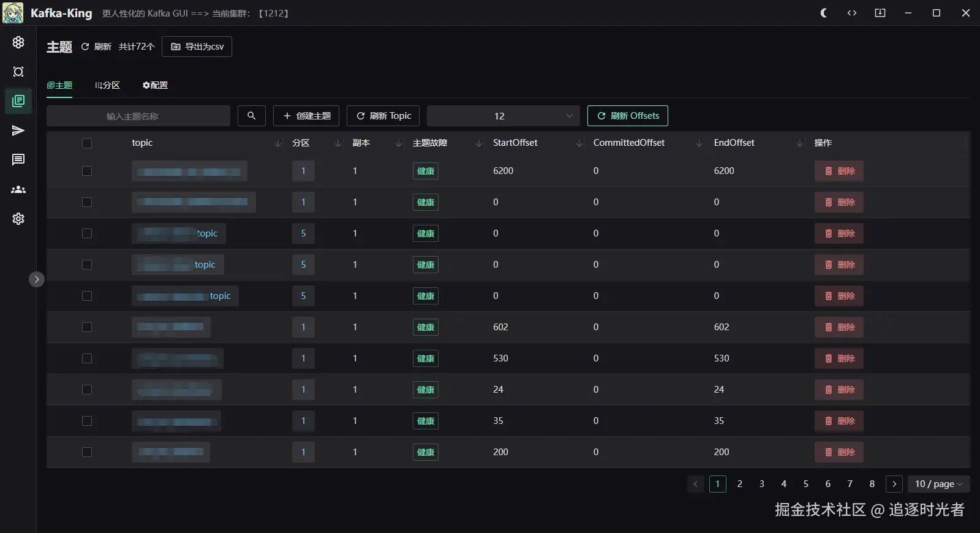980x533 pixels.
Task: Sort by the EndOffset column arrow
Action: point(800,143)
